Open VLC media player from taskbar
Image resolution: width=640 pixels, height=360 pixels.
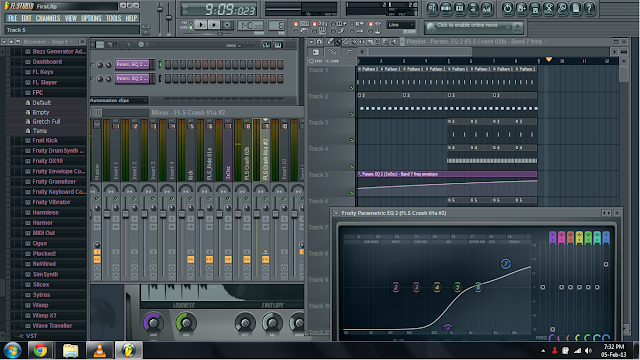[x=99, y=350]
